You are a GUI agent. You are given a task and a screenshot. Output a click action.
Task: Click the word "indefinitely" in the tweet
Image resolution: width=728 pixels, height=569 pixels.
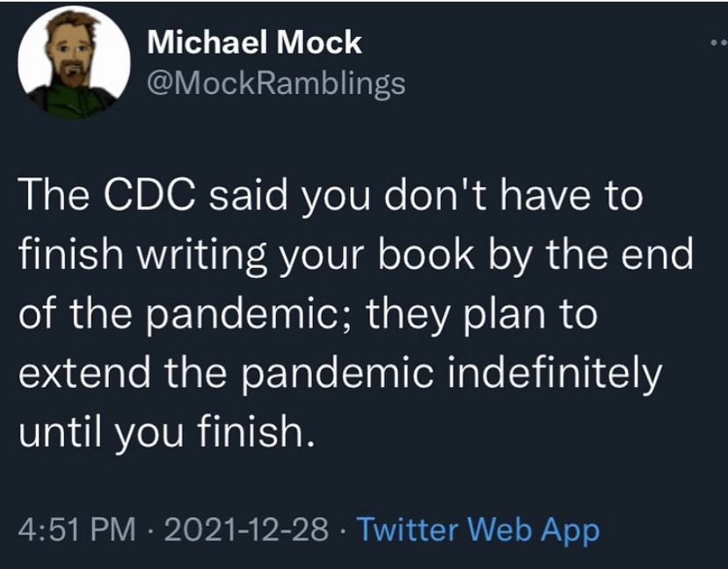tap(553, 374)
